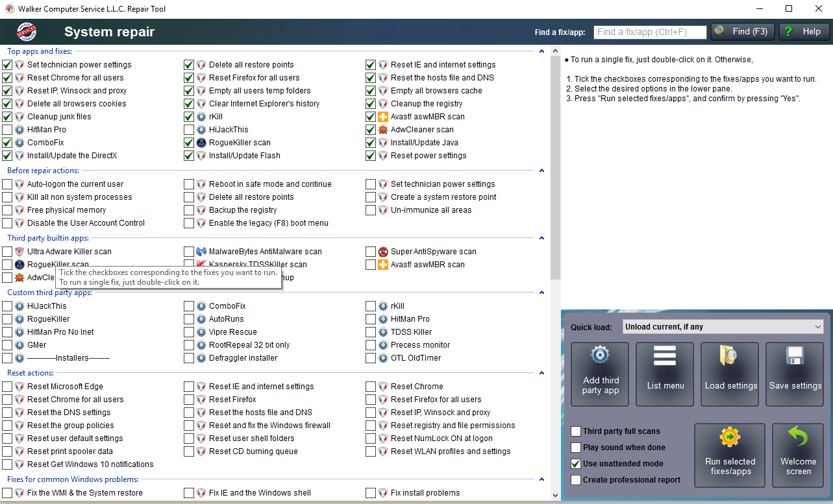Click the fix list scrollbar down arrow
Viewport: 833px width, 504px height.
click(x=555, y=495)
